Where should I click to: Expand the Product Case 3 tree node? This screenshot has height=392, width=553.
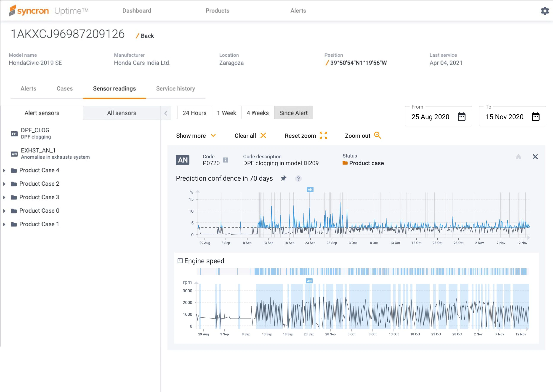tap(4, 198)
